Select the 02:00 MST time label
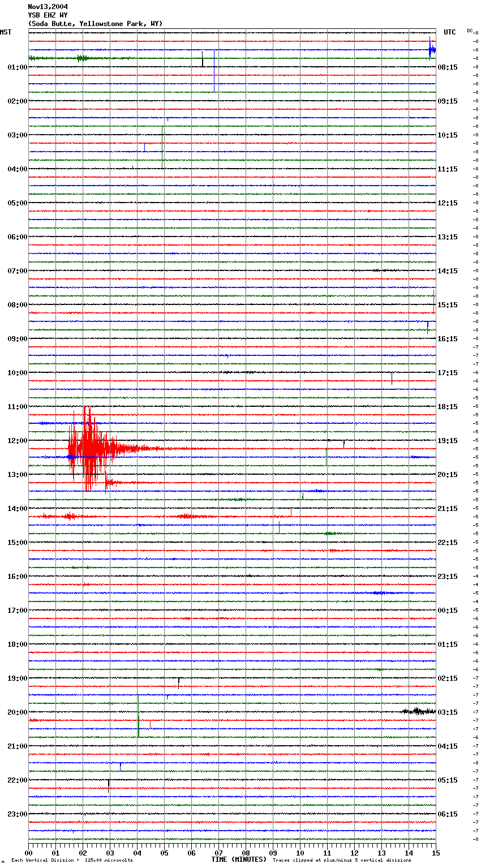The image size is (481, 868). click(x=18, y=101)
